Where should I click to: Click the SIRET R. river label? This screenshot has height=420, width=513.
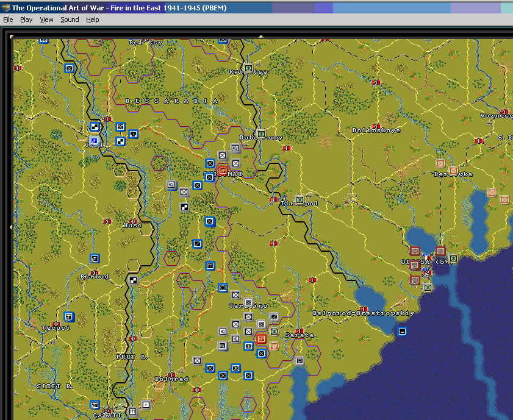[x=55, y=386]
